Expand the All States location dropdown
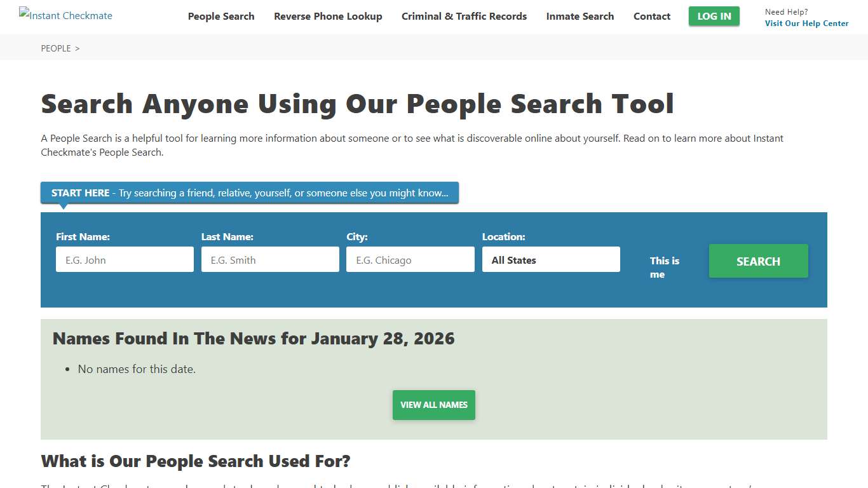 (551, 259)
